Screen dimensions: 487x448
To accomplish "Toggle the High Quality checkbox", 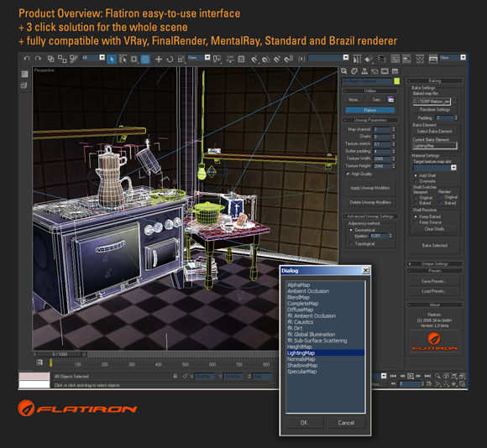I will (348, 174).
